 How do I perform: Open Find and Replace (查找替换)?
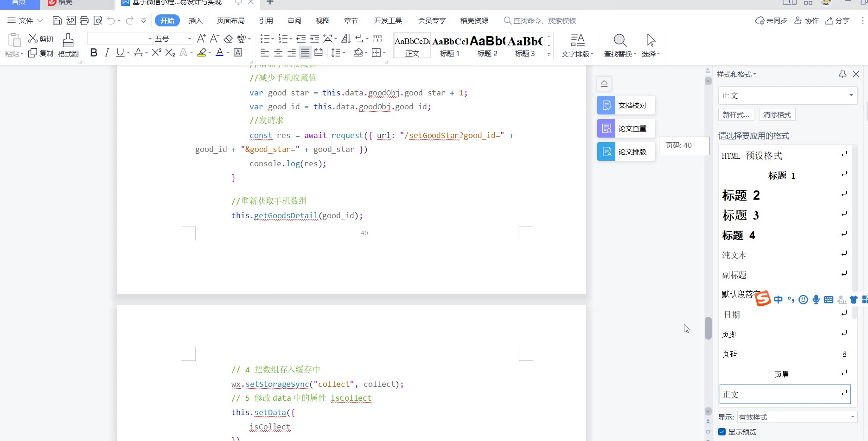pyautogui.click(x=620, y=45)
